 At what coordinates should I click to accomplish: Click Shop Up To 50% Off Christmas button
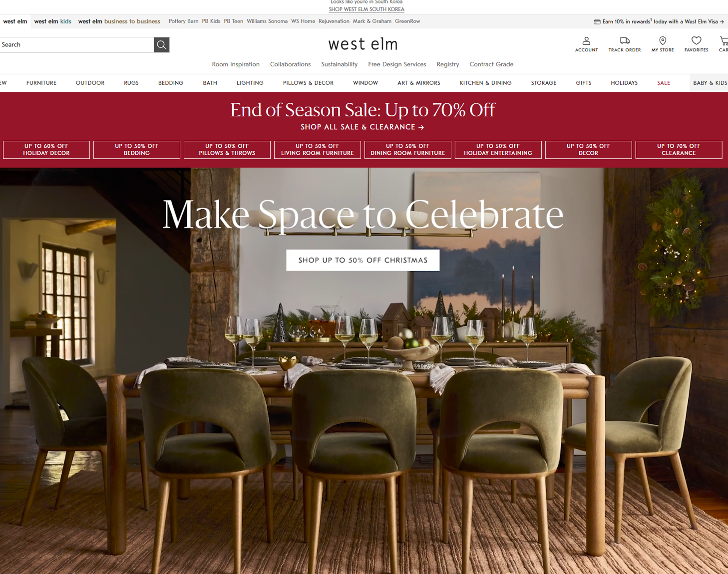click(363, 260)
